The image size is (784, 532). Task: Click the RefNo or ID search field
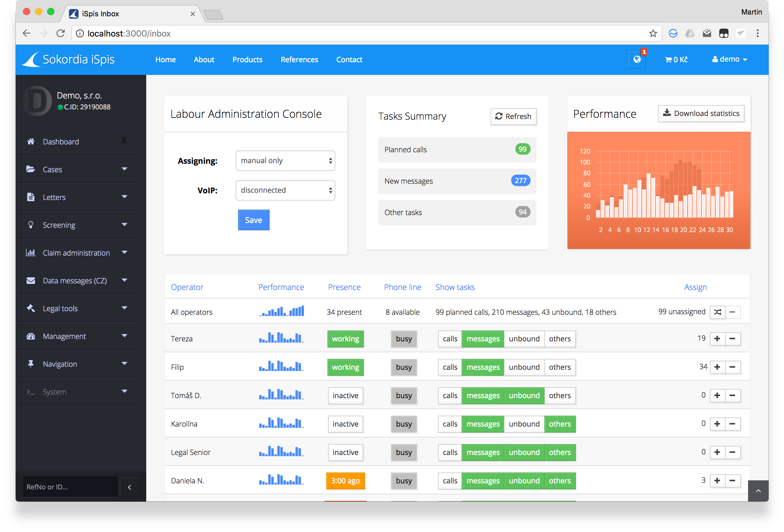[x=70, y=487]
